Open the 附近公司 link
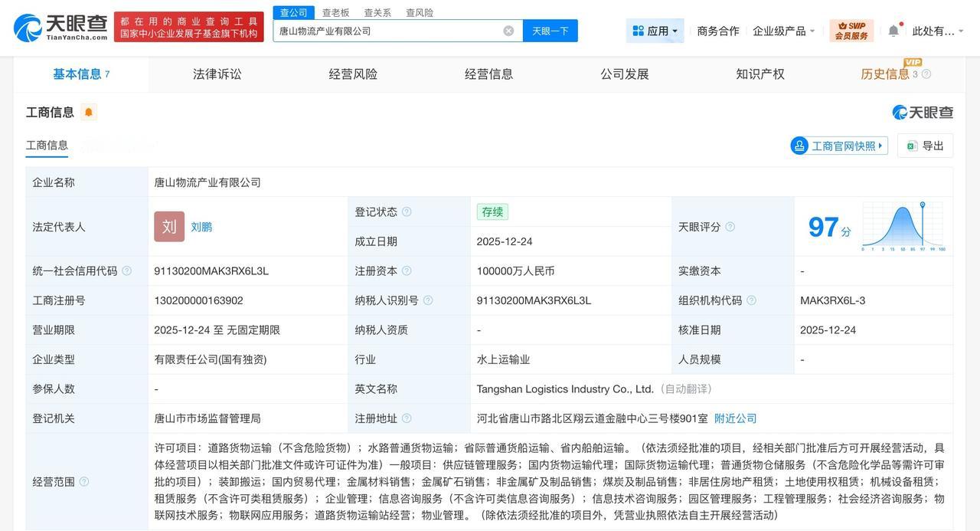980x531 pixels. click(x=735, y=418)
